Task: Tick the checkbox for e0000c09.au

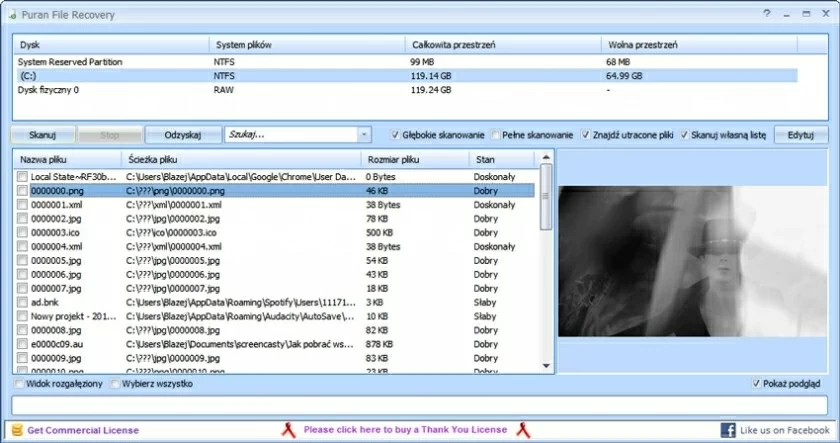Action: [x=22, y=344]
